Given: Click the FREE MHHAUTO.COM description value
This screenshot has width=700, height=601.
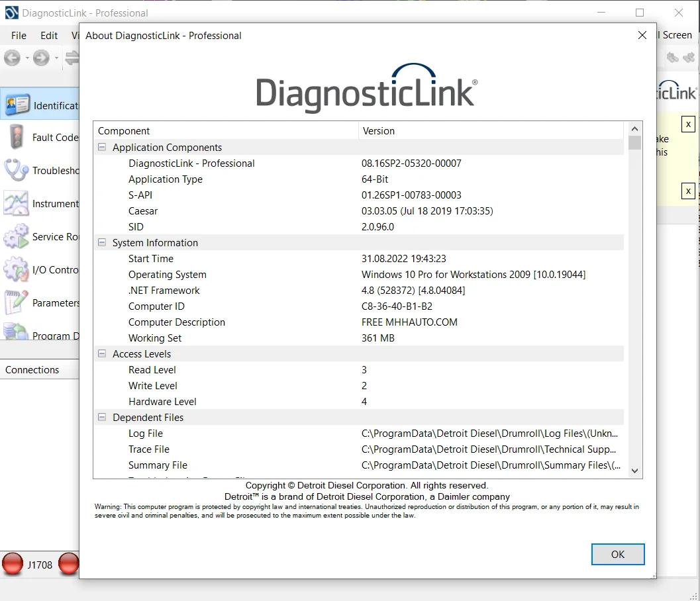Looking at the screenshot, I should 409,322.
